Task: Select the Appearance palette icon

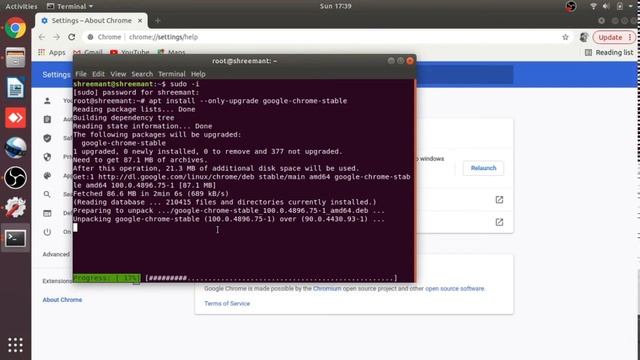Action: 47,176
